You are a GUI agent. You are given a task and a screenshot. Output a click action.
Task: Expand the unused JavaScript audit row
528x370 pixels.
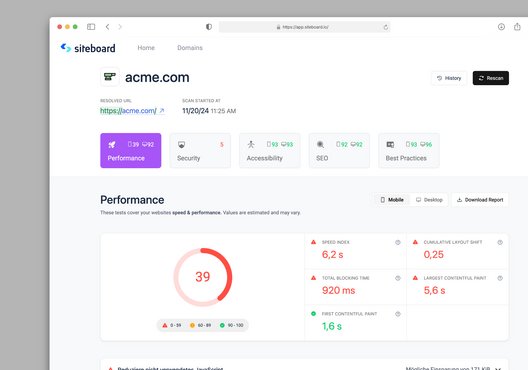(x=304, y=367)
